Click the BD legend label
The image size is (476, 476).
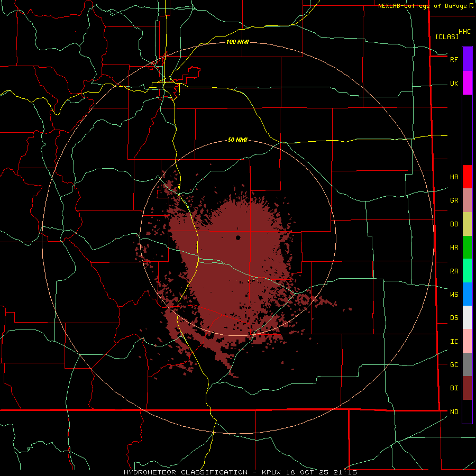tap(454, 224)
